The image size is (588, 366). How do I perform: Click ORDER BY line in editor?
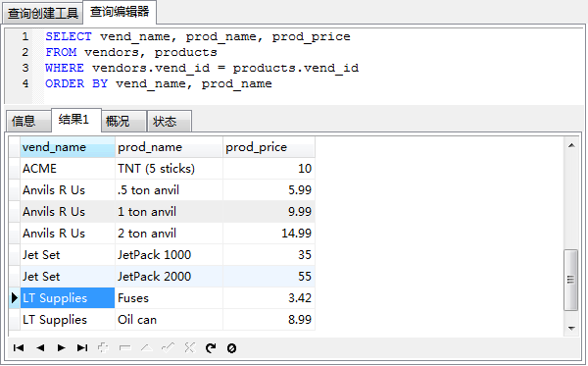(x=158, y=83)
